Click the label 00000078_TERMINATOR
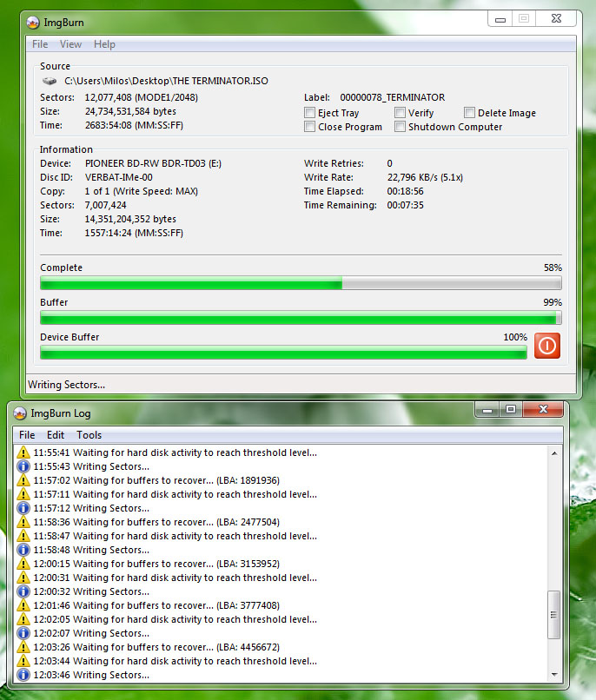Viewport: 596px width, 700px height. [x=393, y=97]
